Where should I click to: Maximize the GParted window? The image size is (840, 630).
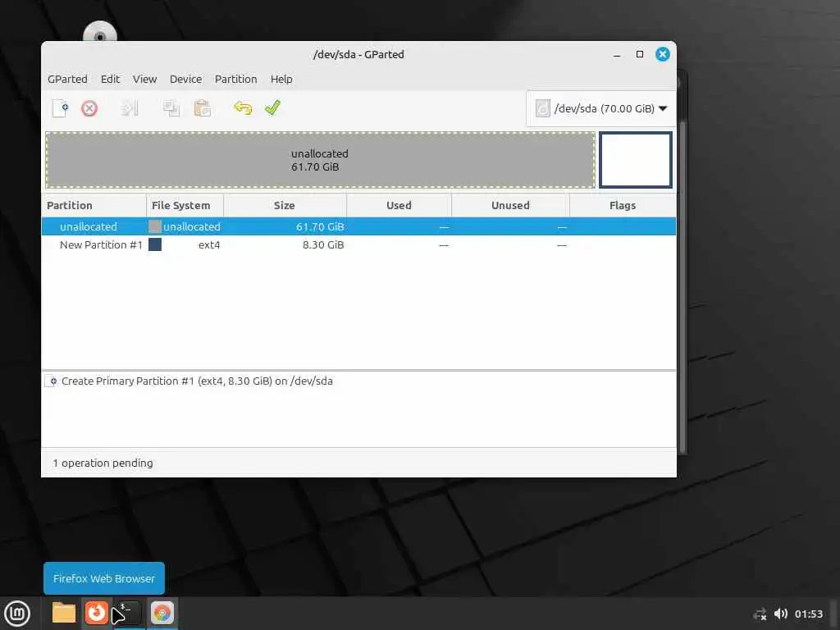(x=640, y=54)
